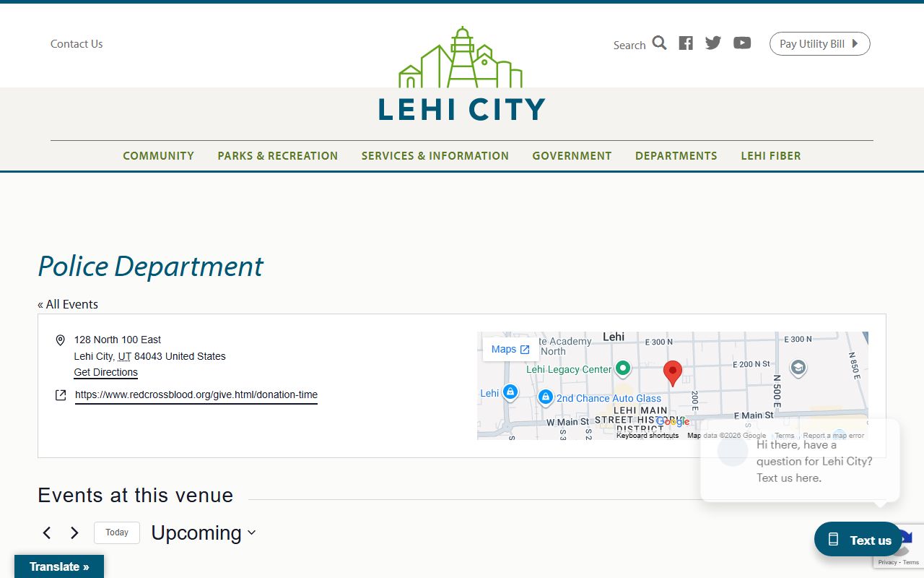Screen dimensions: 924x578
Task: Click the external link icon beside URL
Action: click(61, 395)
